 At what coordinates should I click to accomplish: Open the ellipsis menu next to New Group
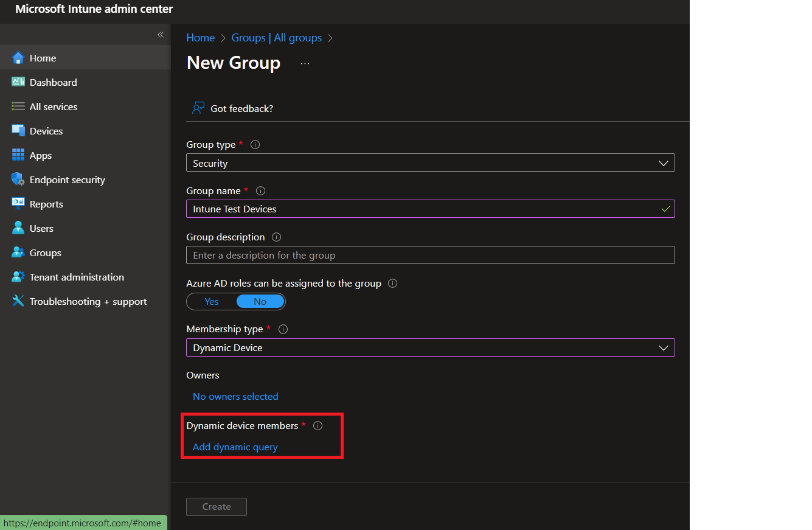coord(304,62)
